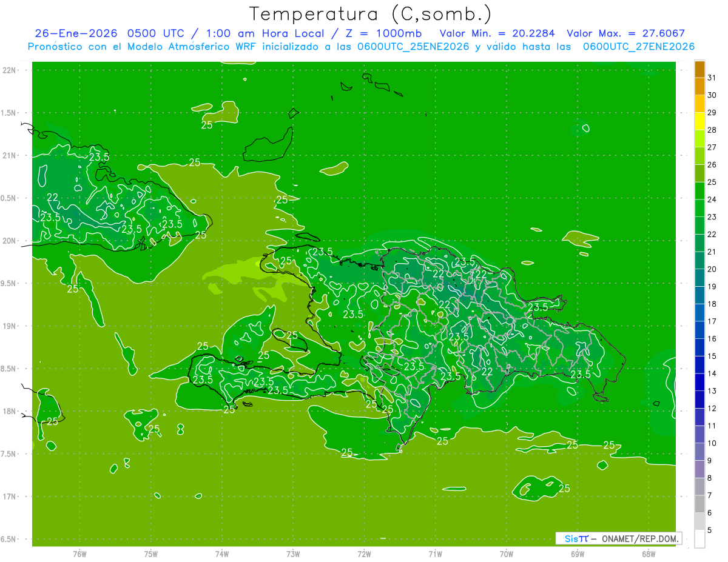Click the "20N" latitude label
The image size is (728, 562).
pyautogui.click(x=8, y=241)
